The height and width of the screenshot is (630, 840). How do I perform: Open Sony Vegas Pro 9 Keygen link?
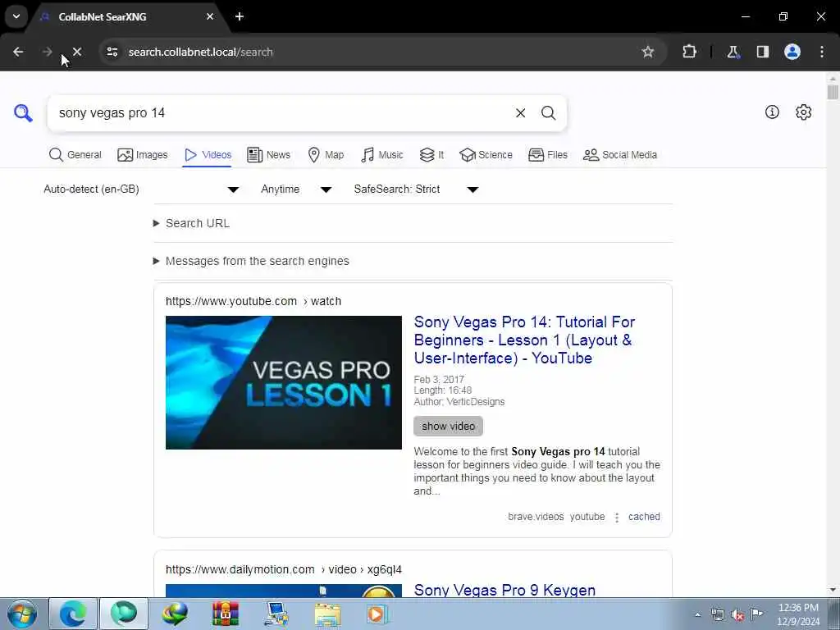(504, 590)
